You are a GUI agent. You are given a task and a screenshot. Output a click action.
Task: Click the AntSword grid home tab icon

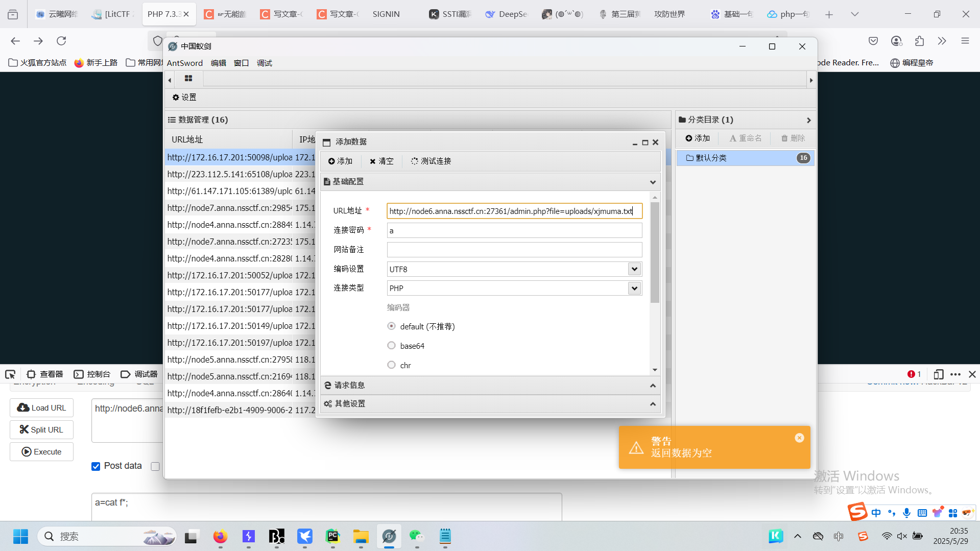[x=188, y=79]
